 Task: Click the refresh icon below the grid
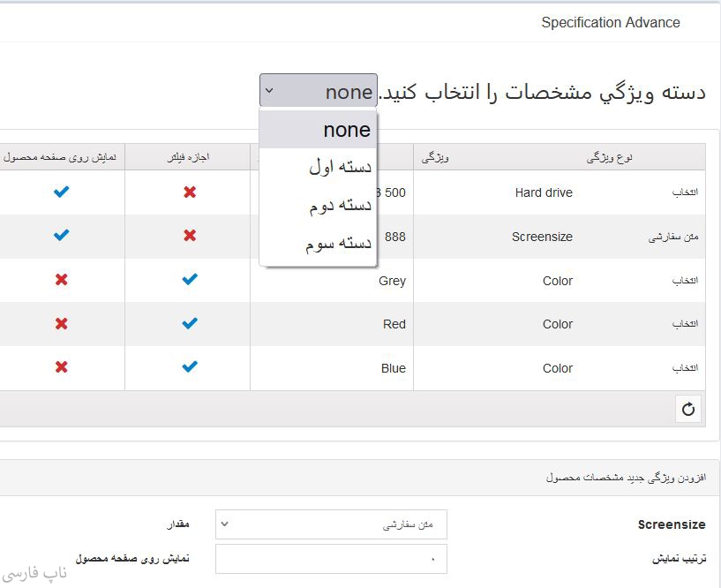click(x=688, y=409)
